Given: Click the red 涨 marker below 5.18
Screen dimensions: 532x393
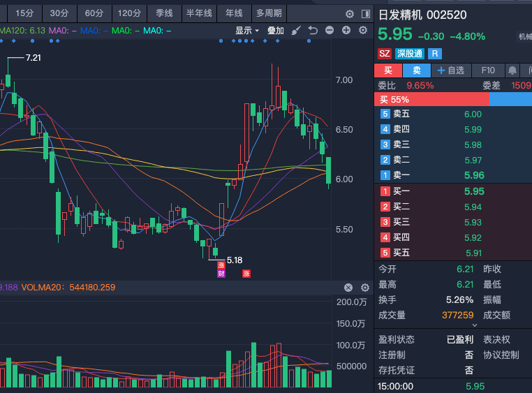Looking at the screenshot, I should (221, 265).
